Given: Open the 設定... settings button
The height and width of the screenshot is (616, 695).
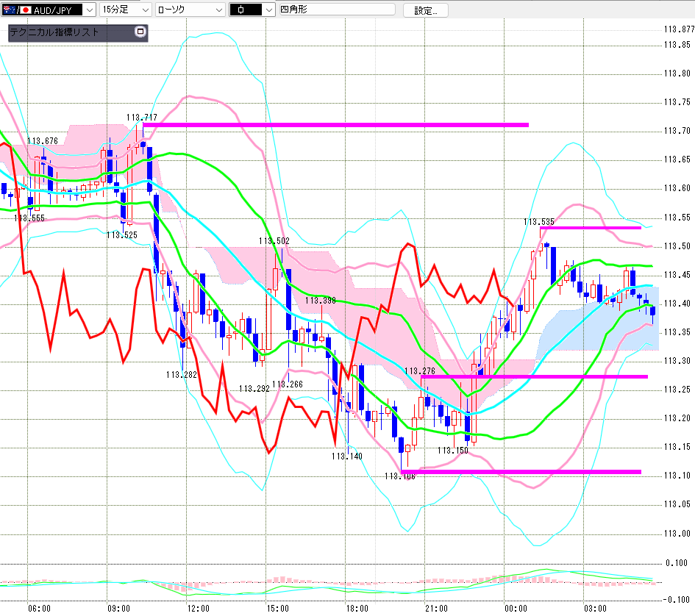Looking at the screenshot, I should tap(426, 10).
